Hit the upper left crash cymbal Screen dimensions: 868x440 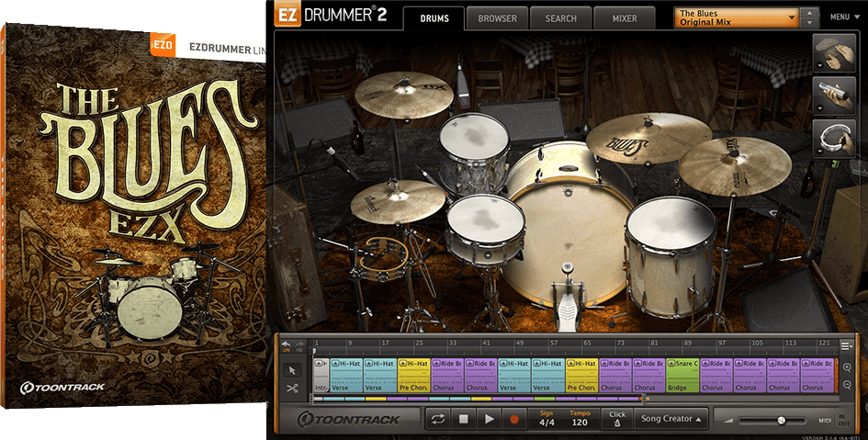point(404,94)
